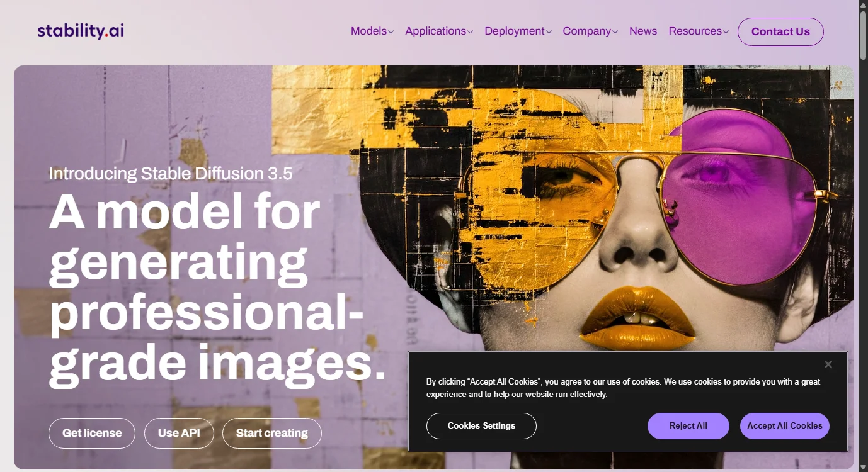This screenshot has height=472, width=868.
Task: Open Cookies Settings
Action: point(481,426)
